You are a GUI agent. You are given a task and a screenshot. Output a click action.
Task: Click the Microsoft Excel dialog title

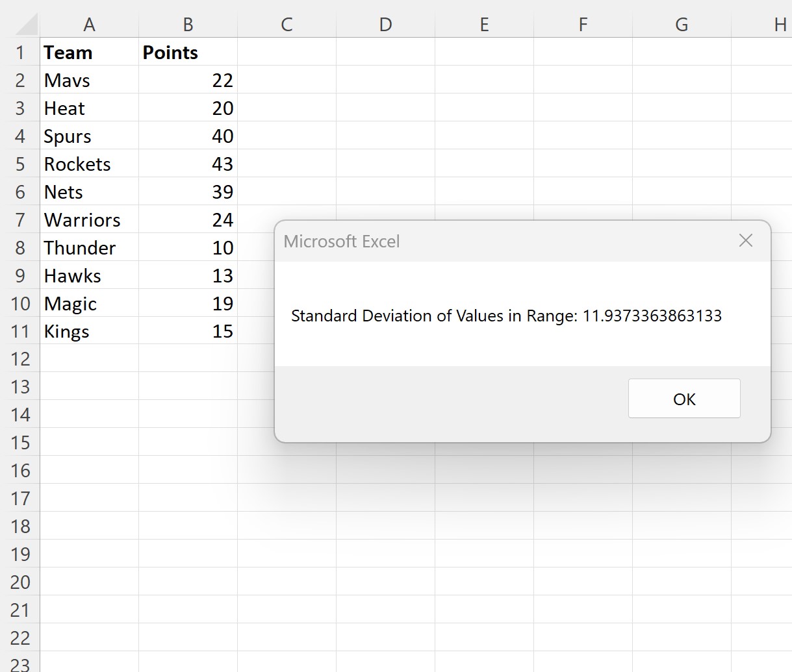tap(342, 242)
